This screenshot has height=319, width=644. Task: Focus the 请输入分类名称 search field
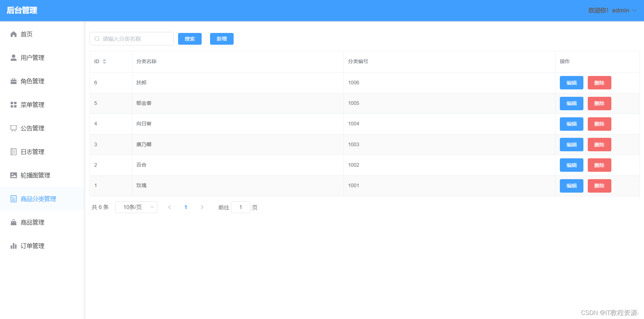coord(132,39)
